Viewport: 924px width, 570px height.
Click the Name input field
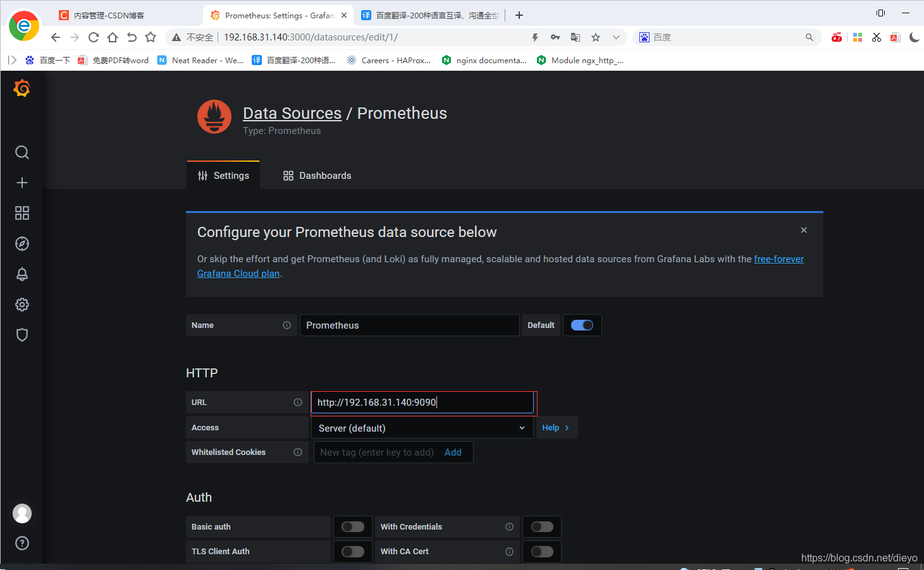(x=409, y=325)
